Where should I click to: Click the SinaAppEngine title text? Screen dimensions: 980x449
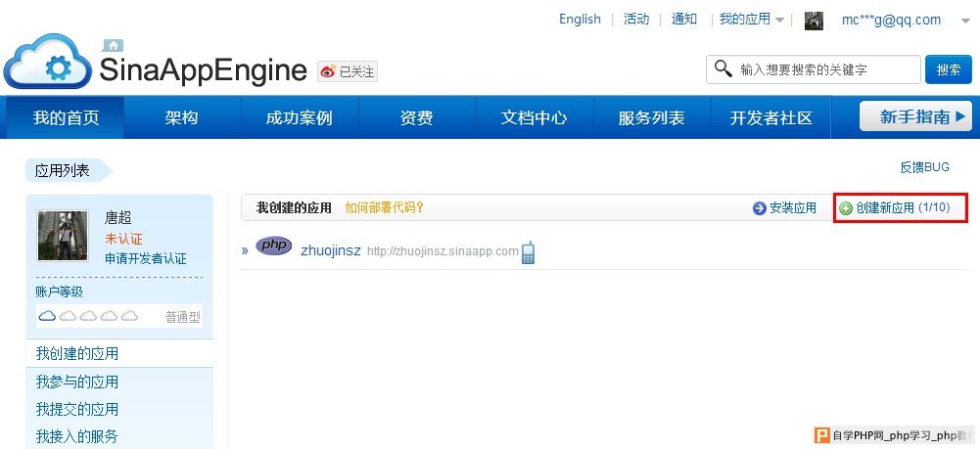point(203,70)
